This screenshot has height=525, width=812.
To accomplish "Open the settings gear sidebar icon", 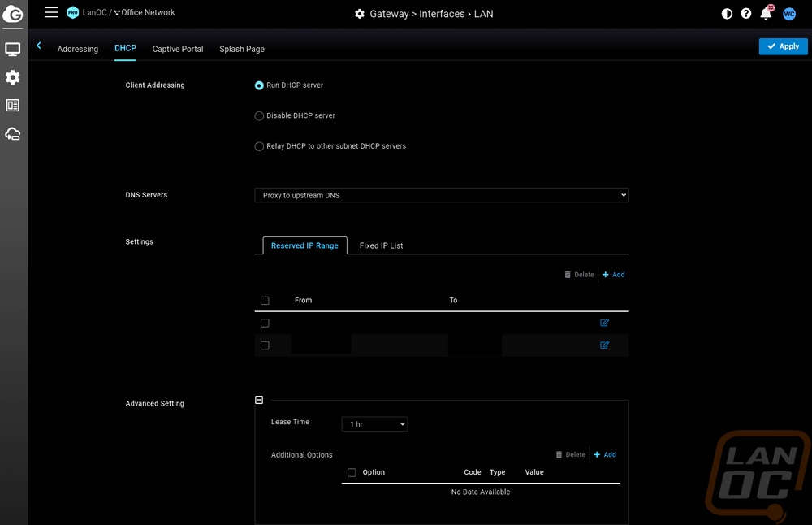I will pyautogui.click(x=12, y=77).
